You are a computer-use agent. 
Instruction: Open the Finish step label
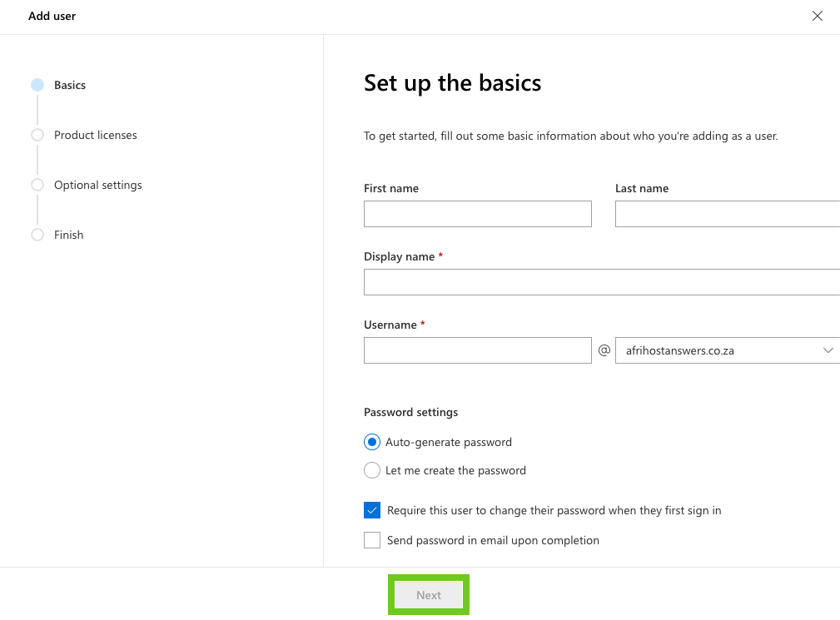tap(68, 235)
